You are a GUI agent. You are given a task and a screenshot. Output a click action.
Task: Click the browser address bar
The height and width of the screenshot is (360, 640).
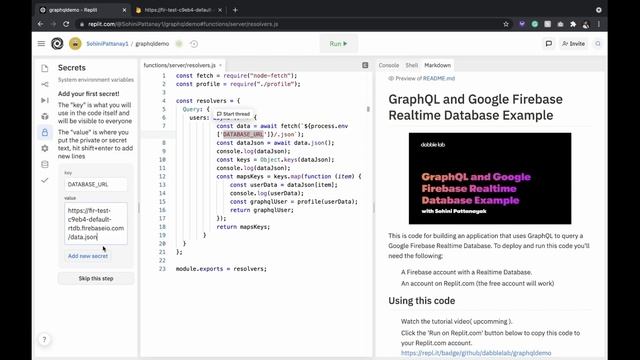pyautogui.click(x=286, y=24)
